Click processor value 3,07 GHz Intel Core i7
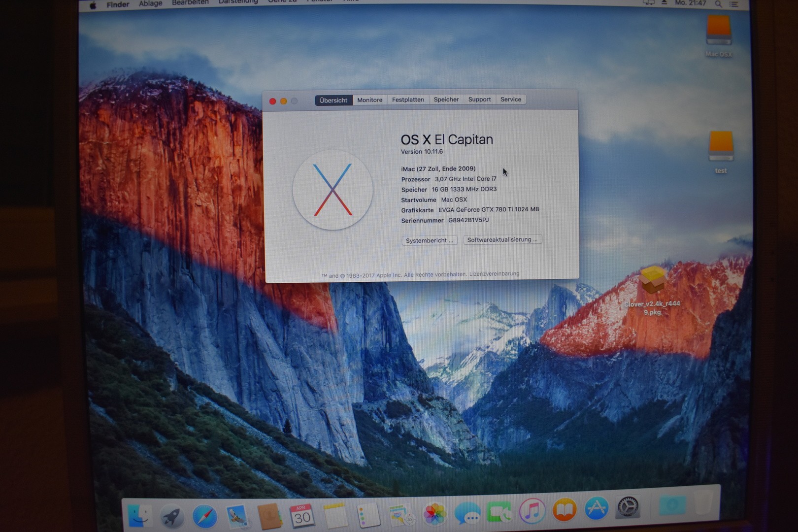Screen dimensions: 798x532 point(465,179)
